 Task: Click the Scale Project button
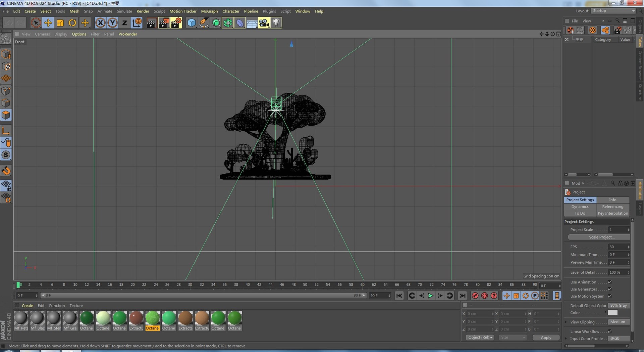coord(599,237)
